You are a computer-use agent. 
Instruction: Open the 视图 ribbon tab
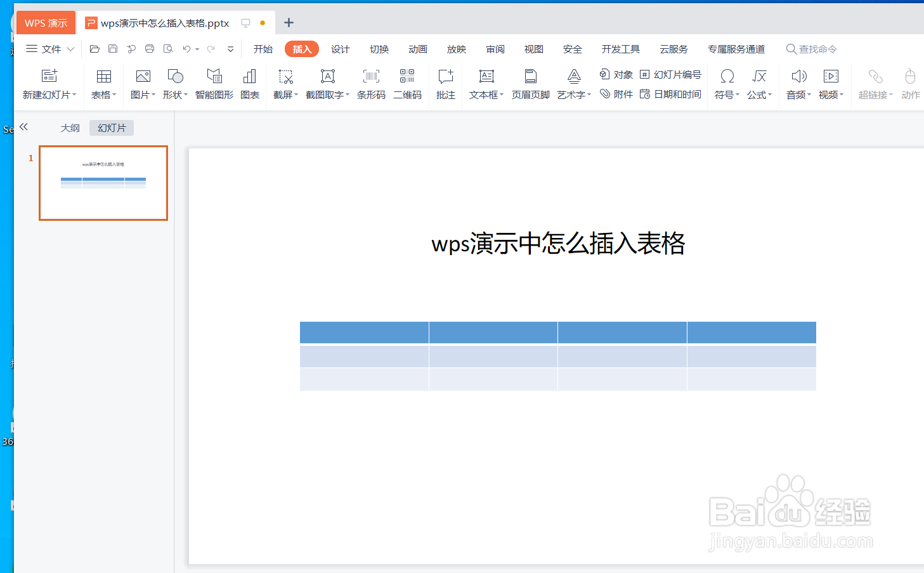pyautogui.click(x=534, y=49)
